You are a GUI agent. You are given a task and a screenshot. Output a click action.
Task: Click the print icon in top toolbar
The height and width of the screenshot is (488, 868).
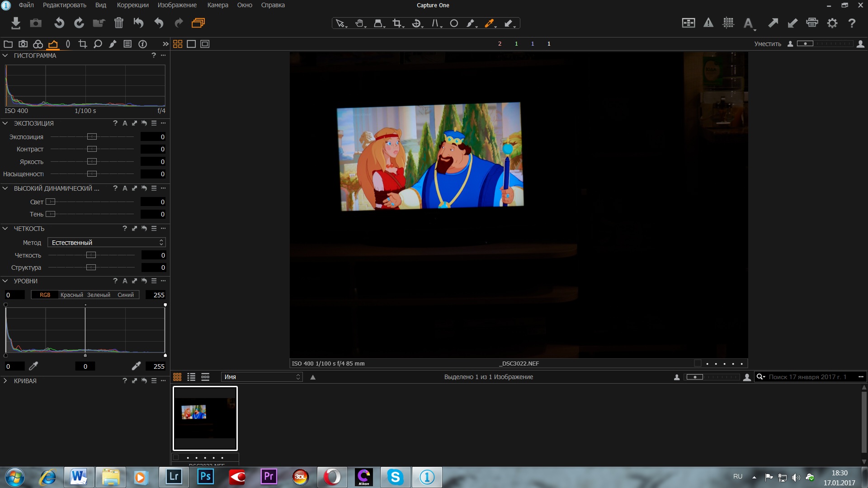click(x=812, y=23)
